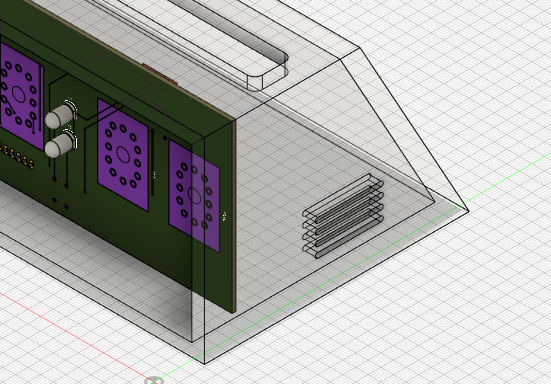
Task: Select the enclosure's nearest bottom corner vertex
Action: 205,363
